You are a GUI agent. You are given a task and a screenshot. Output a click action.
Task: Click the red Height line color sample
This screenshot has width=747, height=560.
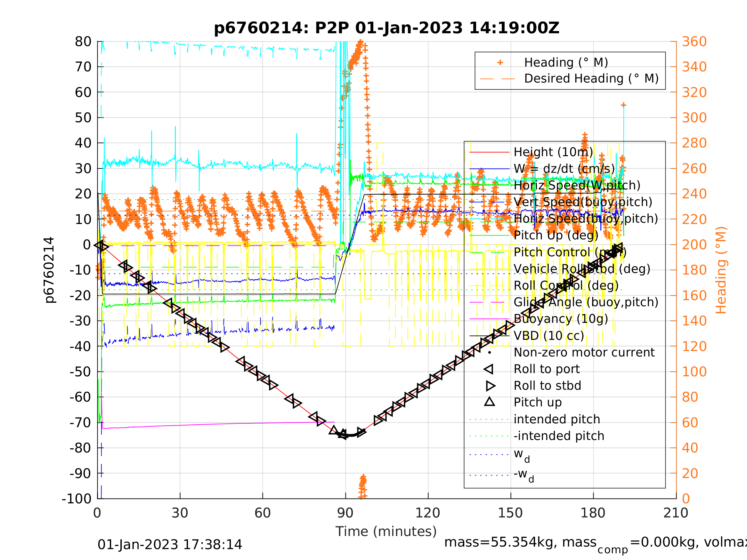pyautogui.click(x=489, y=152)
